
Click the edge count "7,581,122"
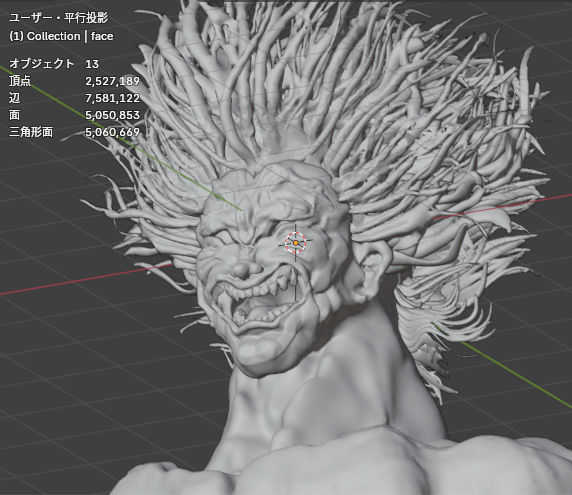pos(112,98)
